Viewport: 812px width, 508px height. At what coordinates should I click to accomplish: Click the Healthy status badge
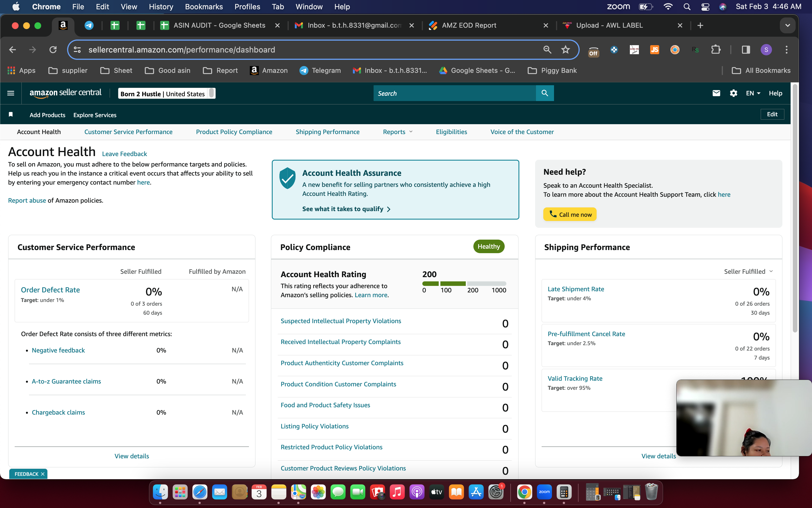489,246
